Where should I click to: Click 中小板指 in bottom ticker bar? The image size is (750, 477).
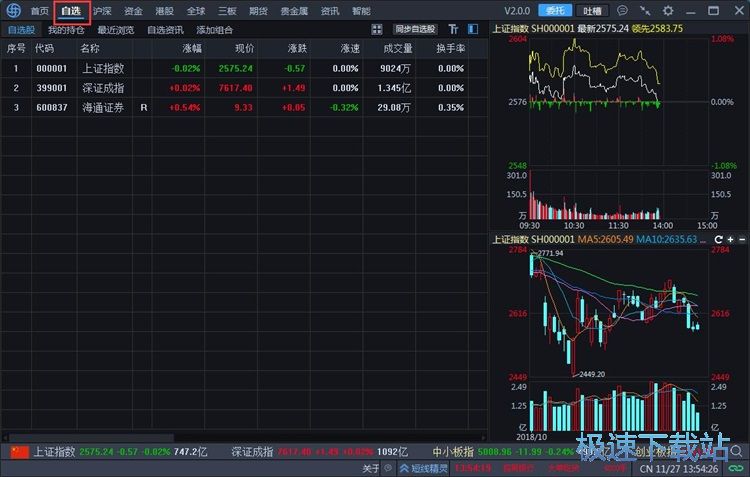coord(453,452)
